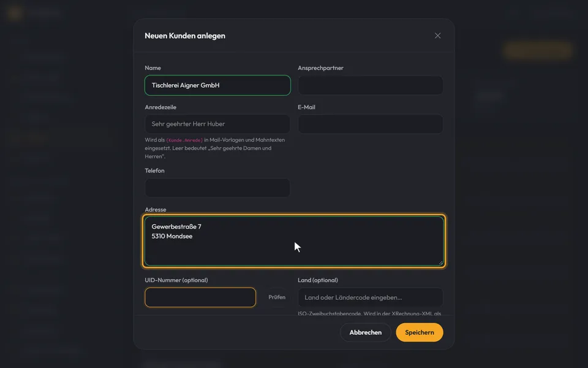Screen dimensions: 588x368
Task: Click the E-Mail label
Action: 306,107
